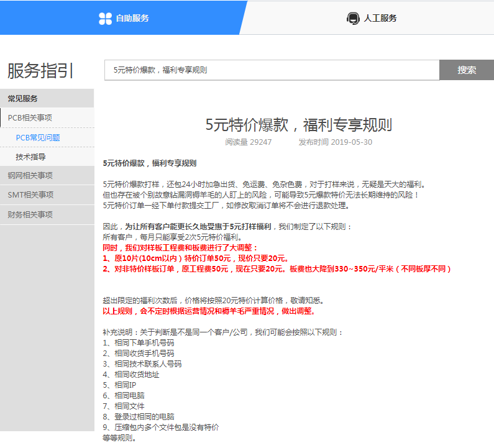The width and height of the screenshot is (494, 448).
Task: Expand the 钢网相关事项 section
Action: coord(30,175)
